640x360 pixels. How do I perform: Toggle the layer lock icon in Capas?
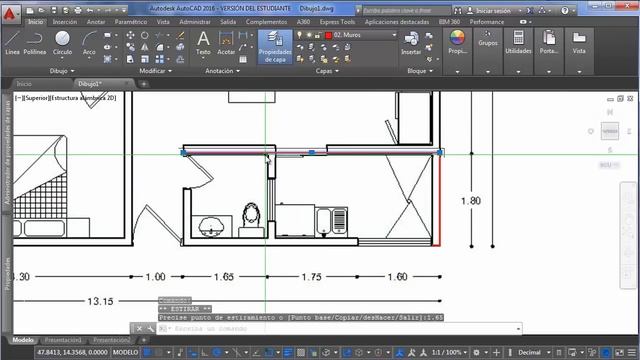tap(318, 35)
